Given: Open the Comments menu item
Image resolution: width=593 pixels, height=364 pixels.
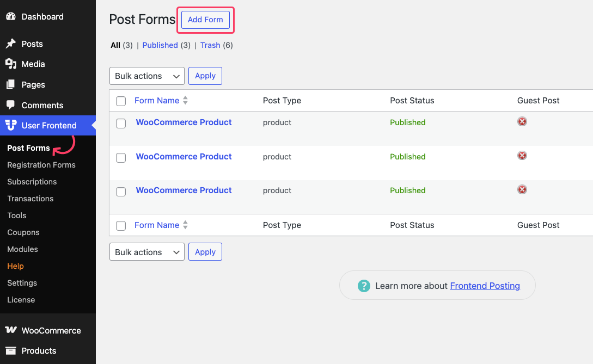Looking at the screenshot, I should point(42,106).
